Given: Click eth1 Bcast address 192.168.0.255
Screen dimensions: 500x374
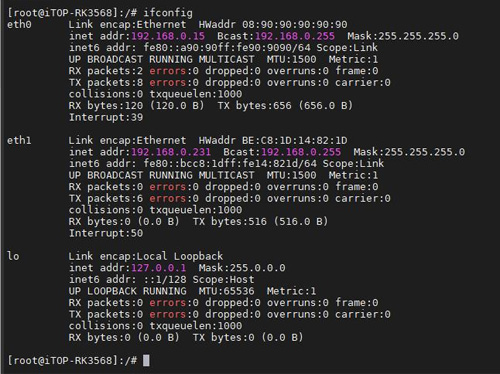Looking at the screenshot, I should click(301, 152).
